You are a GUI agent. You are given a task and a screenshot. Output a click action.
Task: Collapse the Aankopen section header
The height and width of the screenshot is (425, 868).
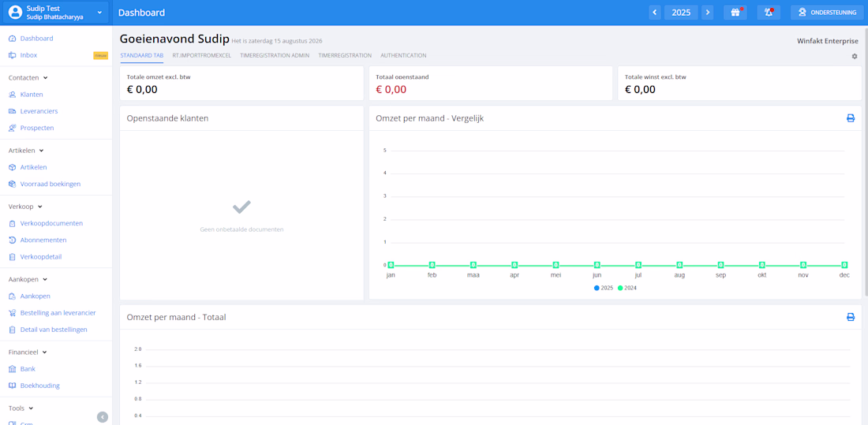pyautogui.click(x=28, y=279)
